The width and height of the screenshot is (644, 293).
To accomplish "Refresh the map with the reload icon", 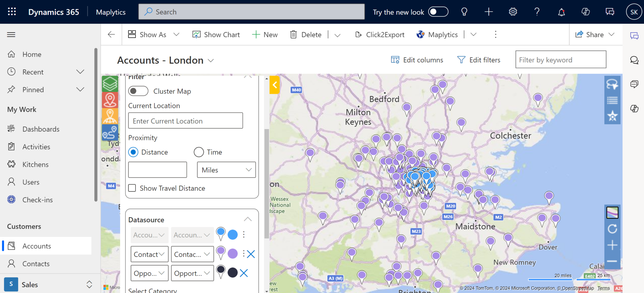I will click(x=612, y=229).
